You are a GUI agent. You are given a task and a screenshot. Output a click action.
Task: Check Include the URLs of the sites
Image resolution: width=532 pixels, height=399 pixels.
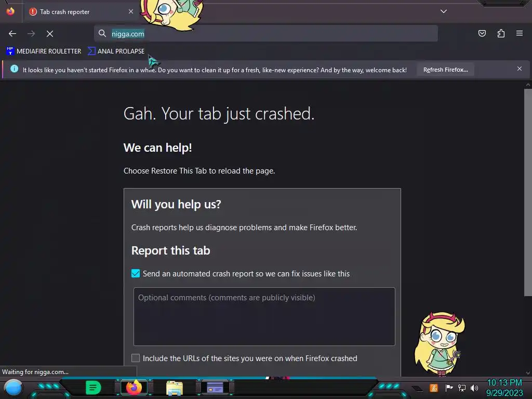(x=136, y=358)
